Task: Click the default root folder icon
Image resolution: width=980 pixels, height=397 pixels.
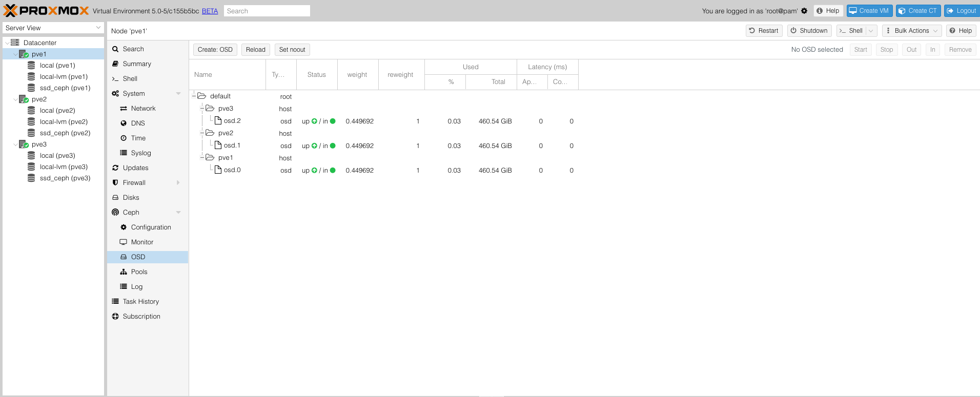Action: coord(201,96)
